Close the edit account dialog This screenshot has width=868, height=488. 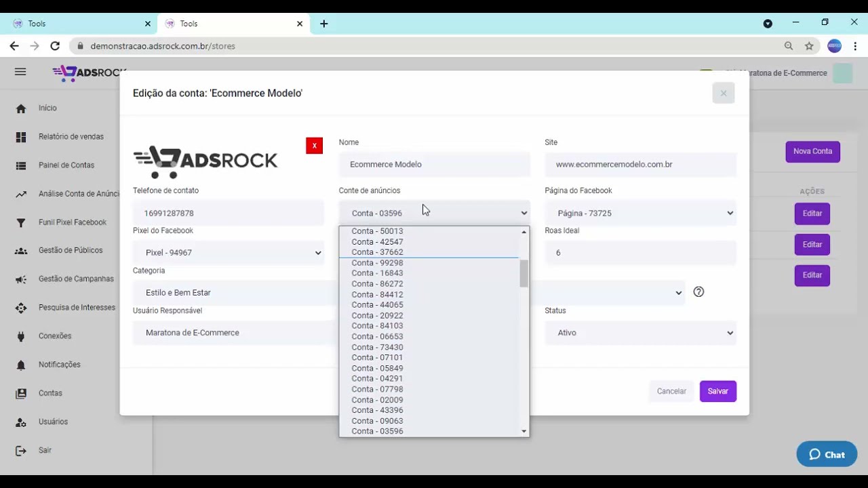(x=723, y=94)
